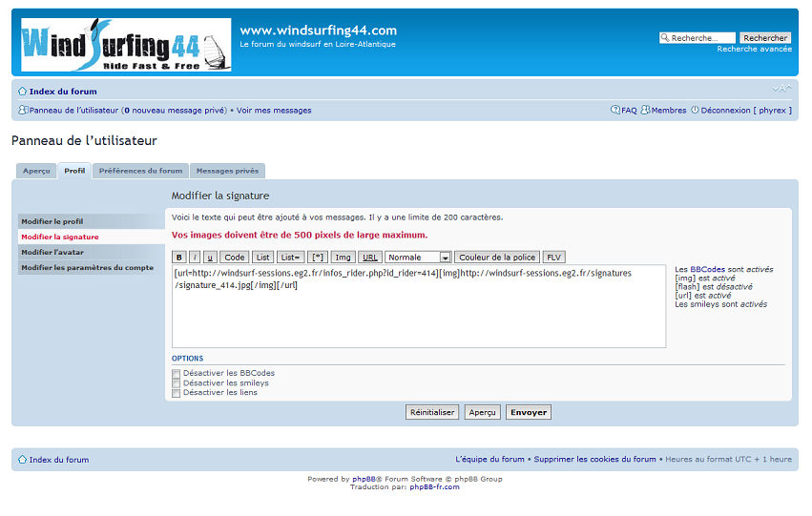Image resolution: width=812 pixels, height=516 pixels.
Task: Insert a URL BBCode tag
Action: coord(370,258)
